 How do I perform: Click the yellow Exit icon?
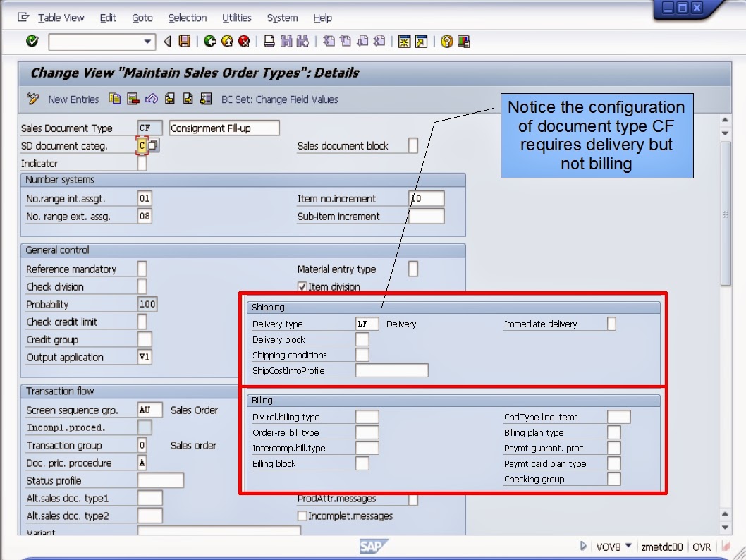point(228,42)
